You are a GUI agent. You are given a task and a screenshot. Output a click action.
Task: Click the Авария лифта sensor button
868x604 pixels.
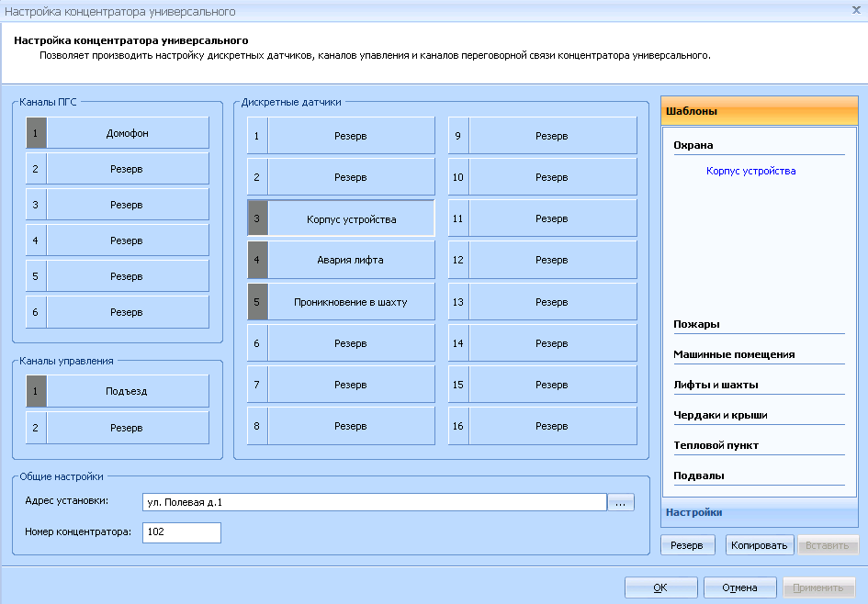[x=351, y=260]
